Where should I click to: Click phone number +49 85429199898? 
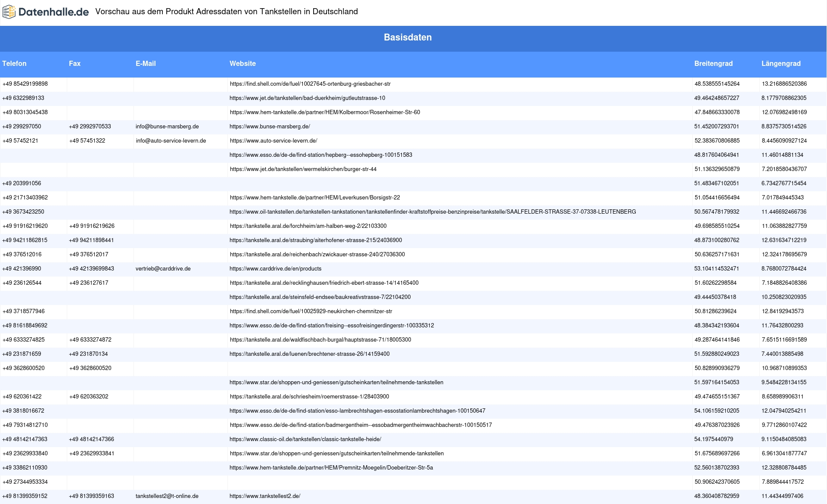(x=25, y=84)
